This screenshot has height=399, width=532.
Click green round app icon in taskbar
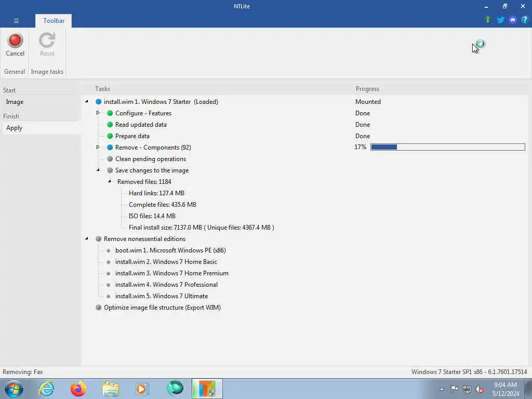[x=175, y=388]
